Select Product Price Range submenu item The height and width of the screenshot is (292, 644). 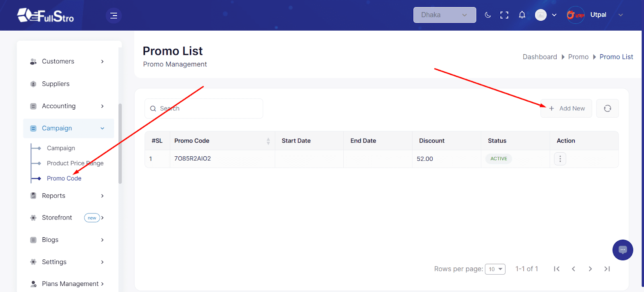pyautogui.click(x=75, y=163)
